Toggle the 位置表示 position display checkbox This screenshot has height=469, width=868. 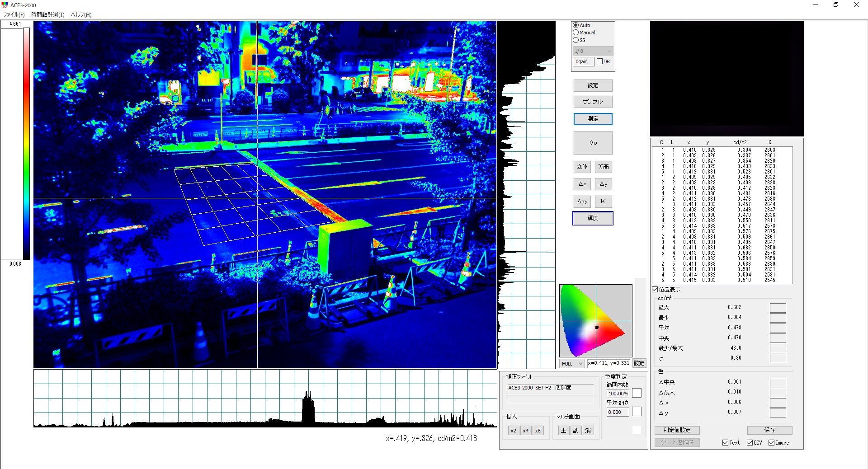(x=655, y=289)
